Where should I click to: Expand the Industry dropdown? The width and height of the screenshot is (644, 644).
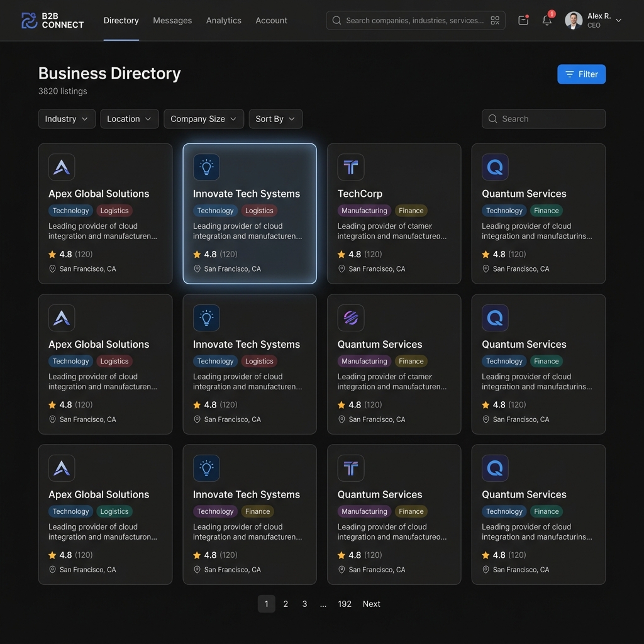pos(67,119)
